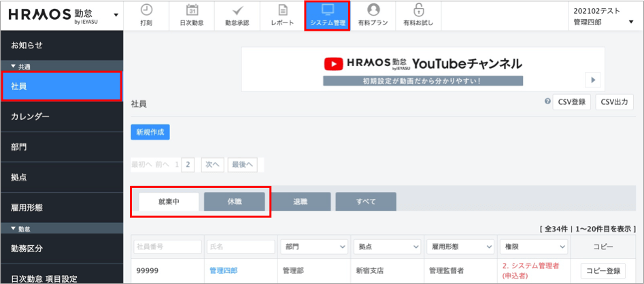The width and height of the screenshot is (644, 284).
Task: Open the 打刻 clock icon
Action: point(146,10)
